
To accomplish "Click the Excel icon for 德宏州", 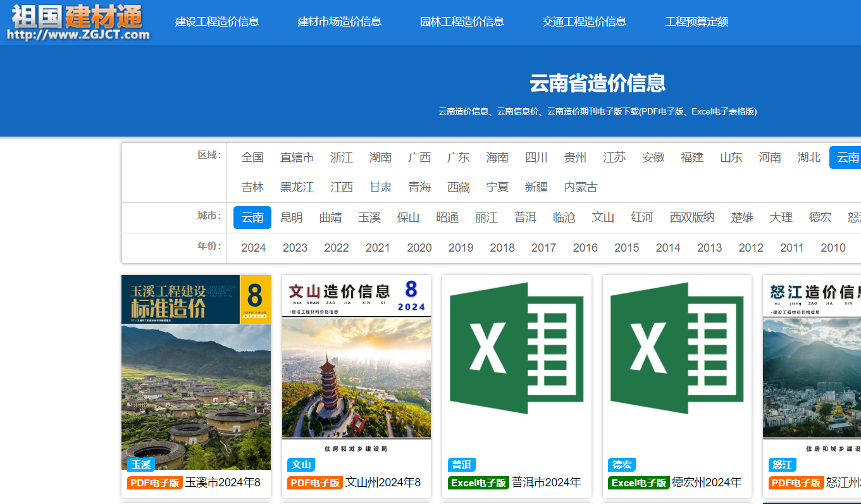I will [677, 348].
